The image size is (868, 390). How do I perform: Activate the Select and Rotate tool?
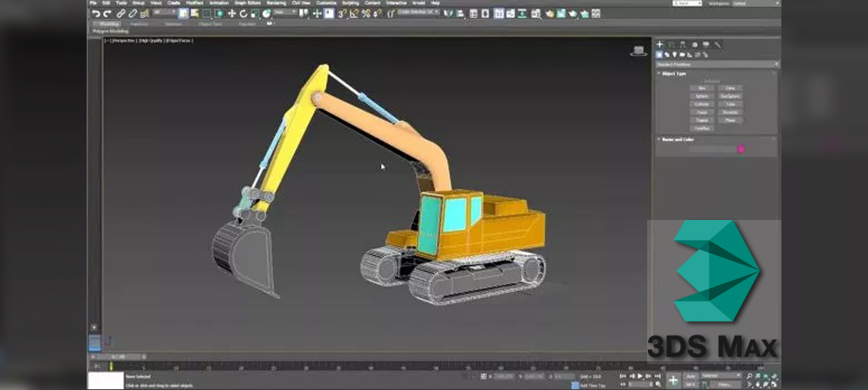coord(243,14)
